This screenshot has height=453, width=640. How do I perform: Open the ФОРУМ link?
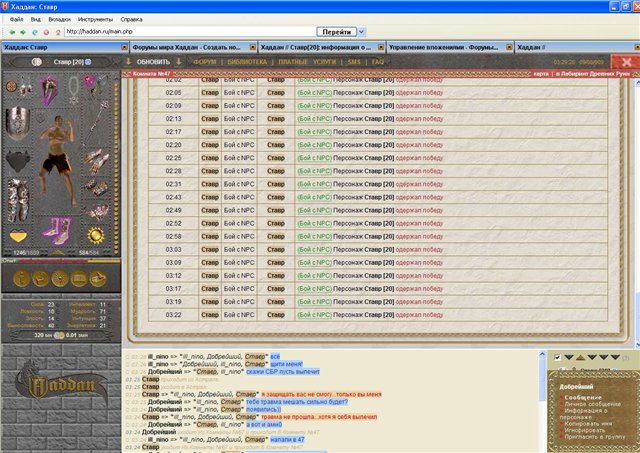coord(204,62)
